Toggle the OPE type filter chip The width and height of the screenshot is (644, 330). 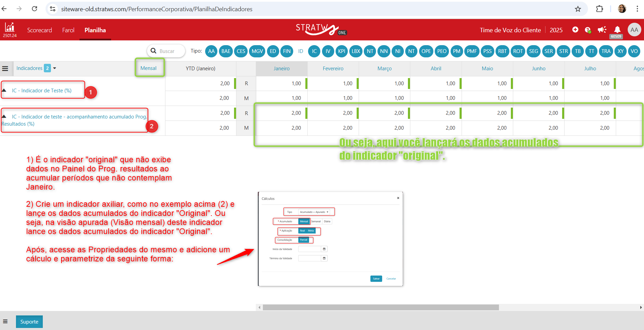pos(426,51)
